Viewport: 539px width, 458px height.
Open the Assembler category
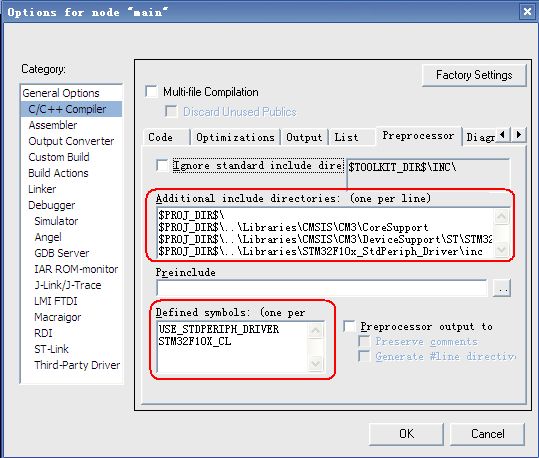[x=53, y=125]
